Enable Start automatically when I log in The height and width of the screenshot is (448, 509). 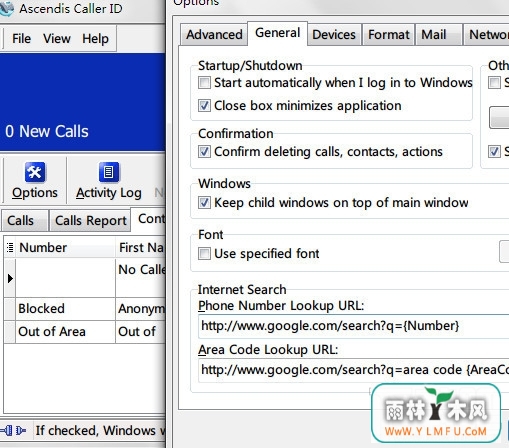click(204, 83)
